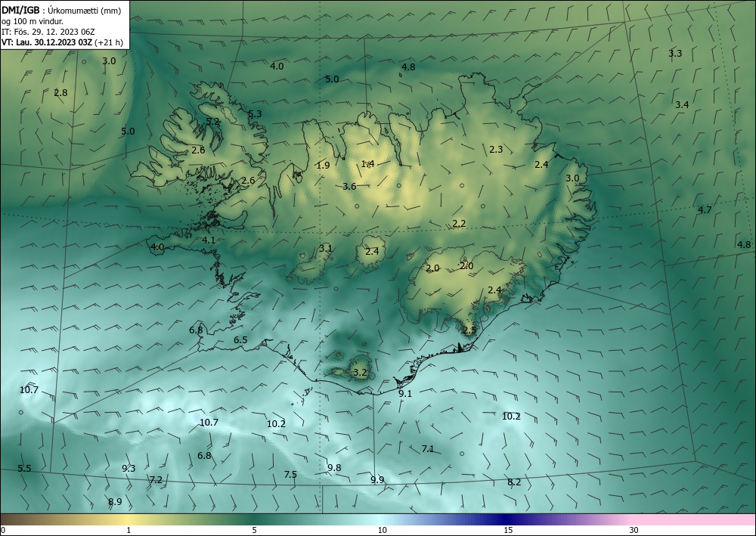Click the '30' tick on color scale
The width and height of the screenshot is (756, 536).
click(634, 531)
